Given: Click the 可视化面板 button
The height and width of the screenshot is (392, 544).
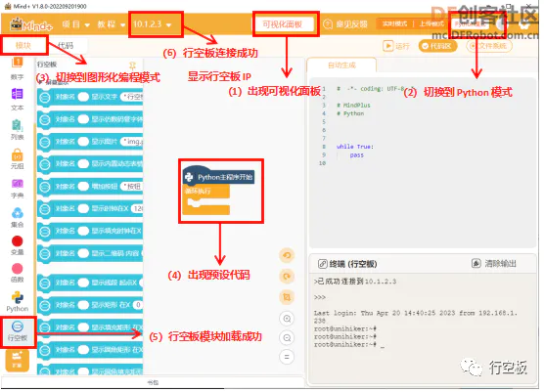Looking at the screenshot, I should tap(283, 24).
